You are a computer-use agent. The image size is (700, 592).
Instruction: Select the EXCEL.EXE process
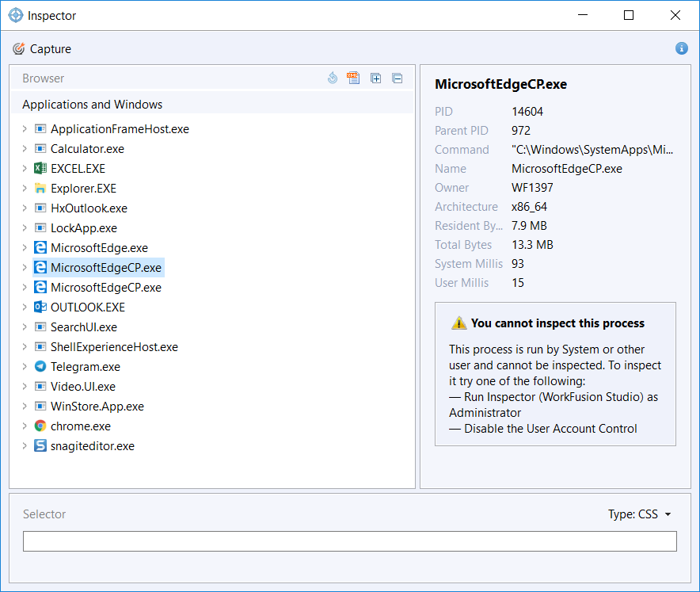click(78, 169)
